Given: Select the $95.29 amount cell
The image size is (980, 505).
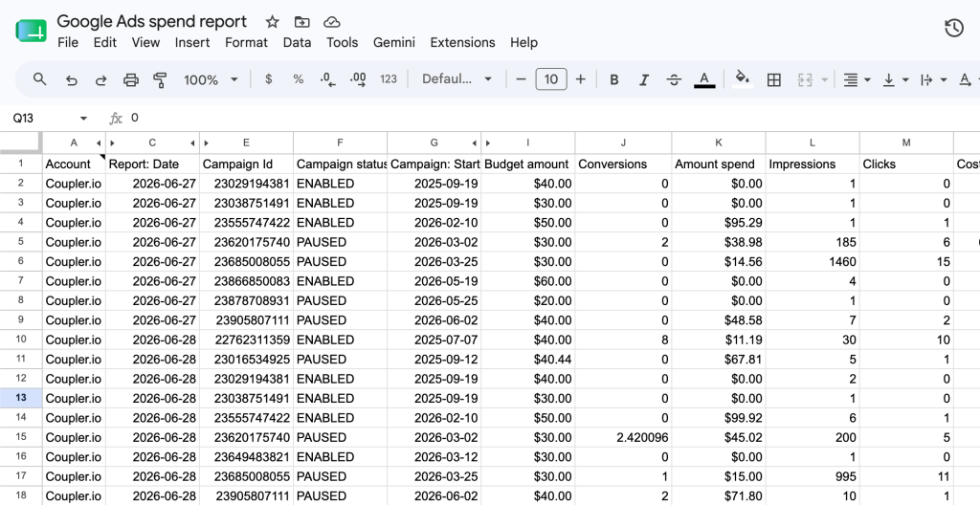Looking at the screenshot, I should [x=719, y=223].
